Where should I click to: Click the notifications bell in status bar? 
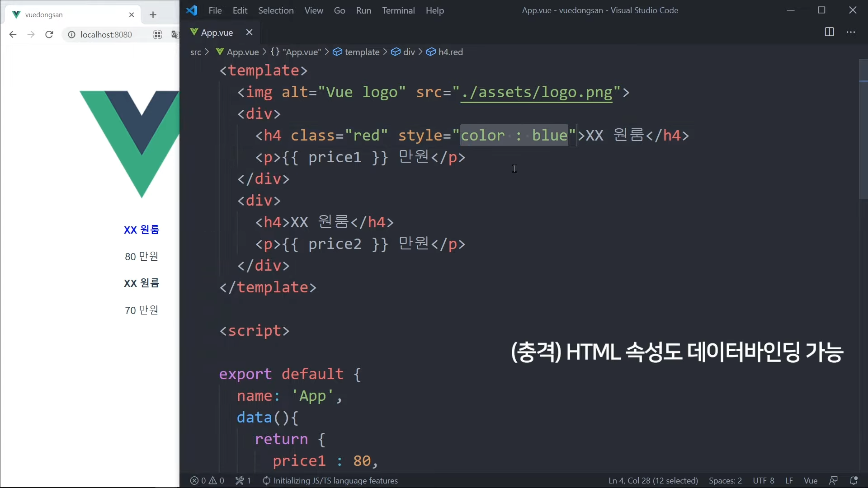click(854, 480)
